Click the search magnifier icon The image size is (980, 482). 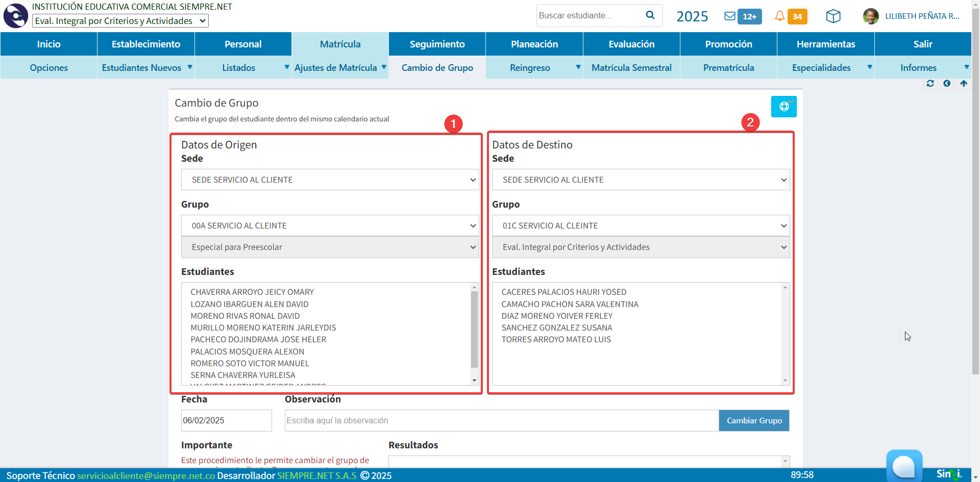pyautogui.click(x=650, y=15)
